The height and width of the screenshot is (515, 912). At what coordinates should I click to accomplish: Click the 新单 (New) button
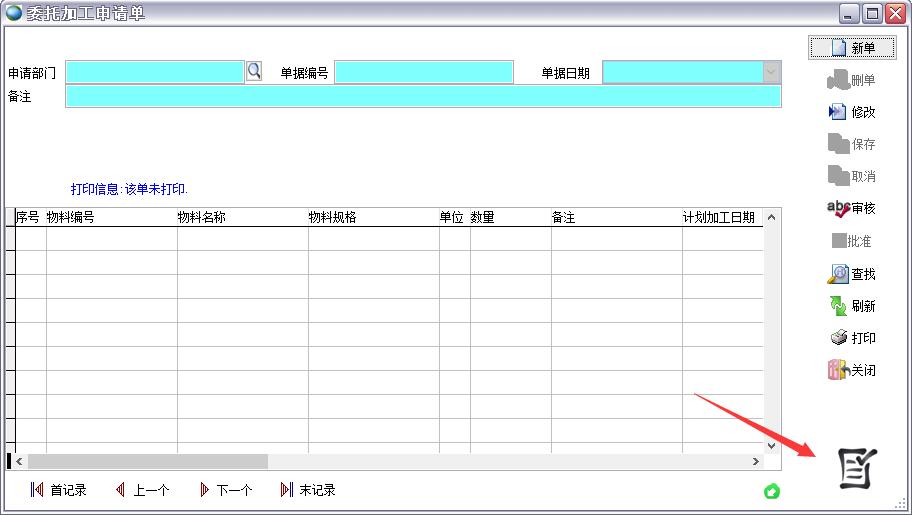(x=851, y=48)
